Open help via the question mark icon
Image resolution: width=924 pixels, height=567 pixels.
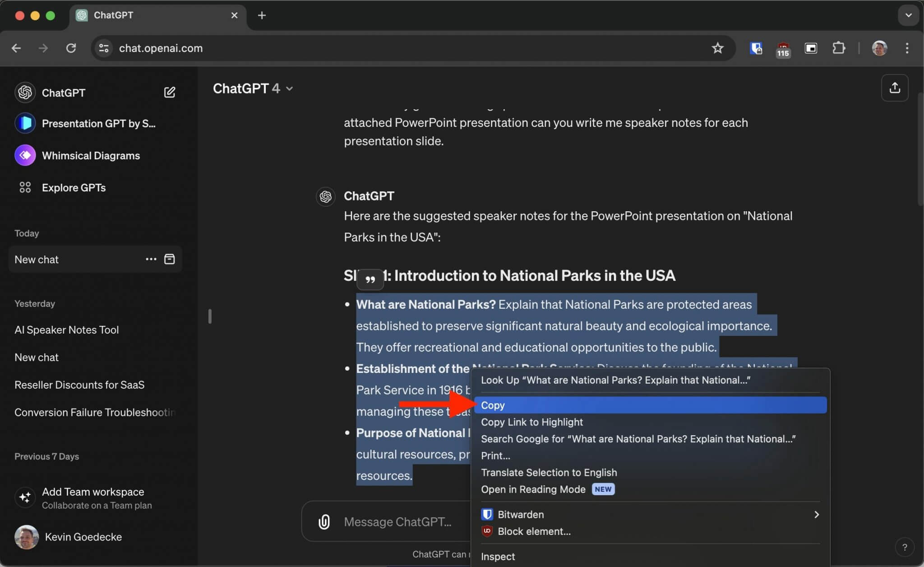tap(904, 547)
